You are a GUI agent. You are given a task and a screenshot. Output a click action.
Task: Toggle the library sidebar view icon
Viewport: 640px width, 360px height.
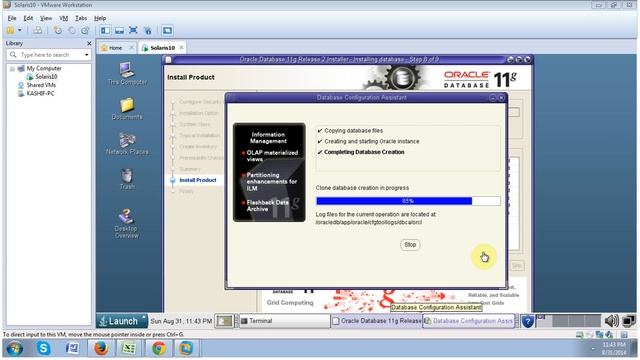(x=105, y=30)
